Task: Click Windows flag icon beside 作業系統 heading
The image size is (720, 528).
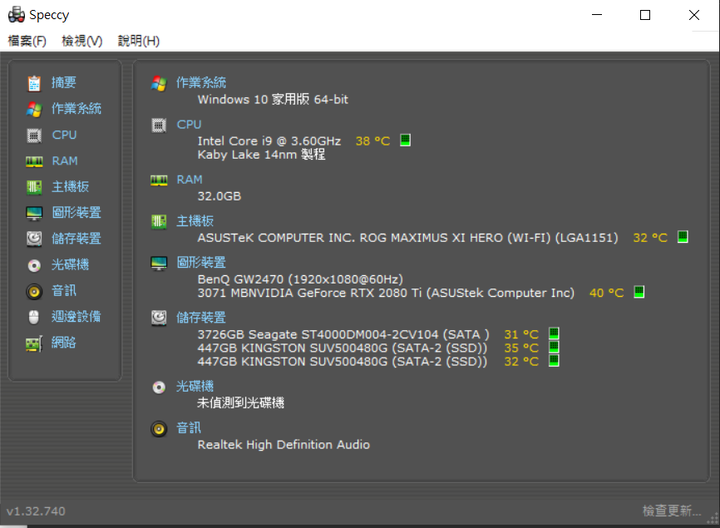Action: [159, 84]
